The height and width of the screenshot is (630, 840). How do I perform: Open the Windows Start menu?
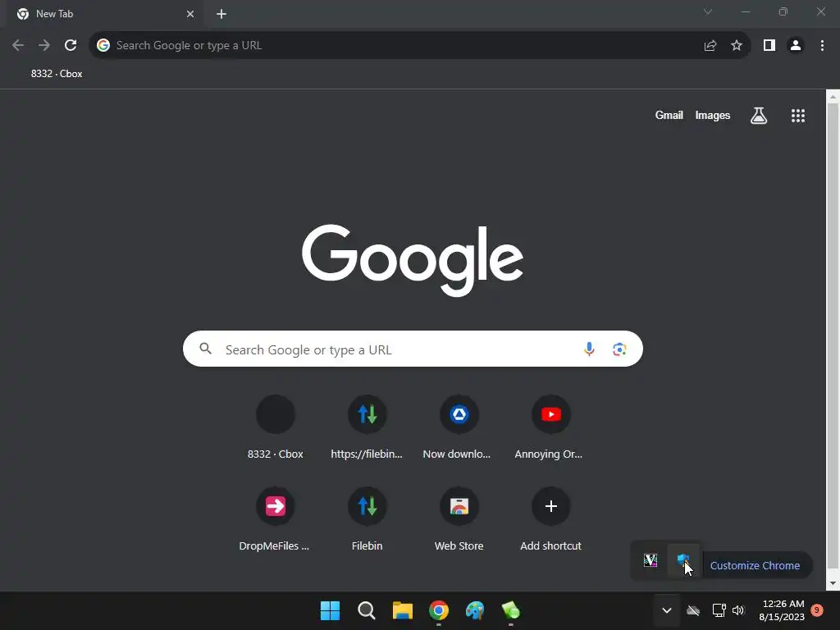coord(330,610)
